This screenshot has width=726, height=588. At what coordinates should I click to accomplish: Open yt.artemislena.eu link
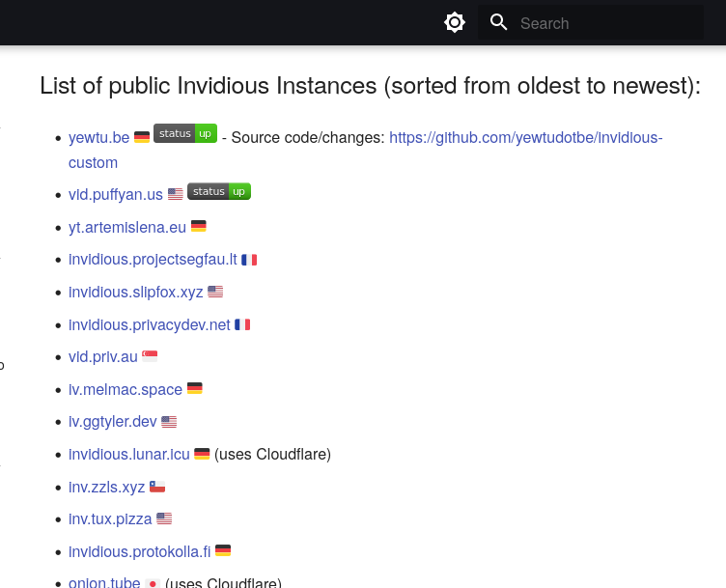point(127,227)
